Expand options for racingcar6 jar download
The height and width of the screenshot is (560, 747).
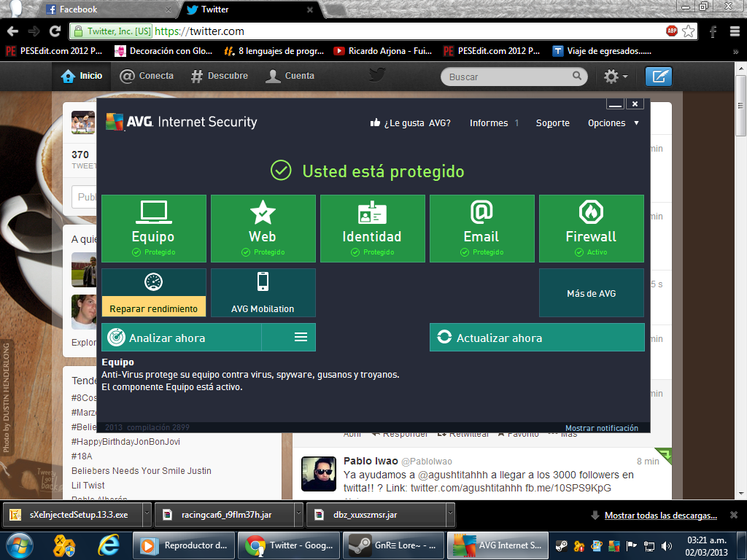click(x=298, y=514)
